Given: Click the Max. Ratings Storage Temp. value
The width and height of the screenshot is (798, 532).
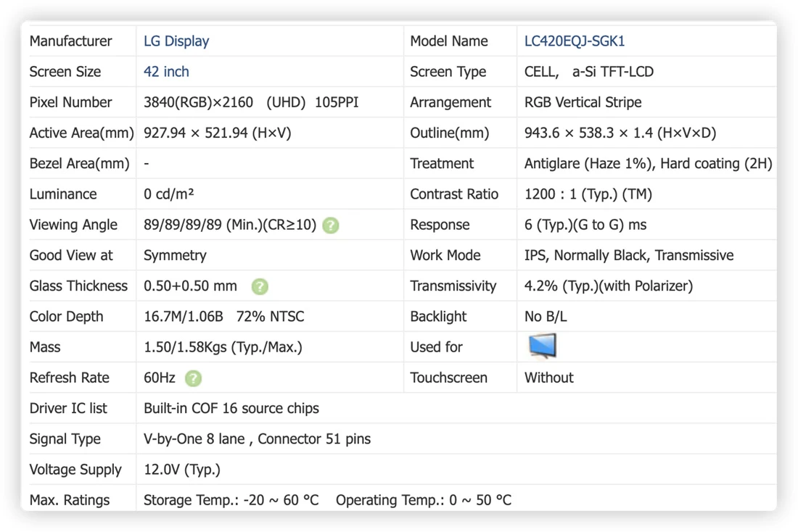Looking at the screenshot, I should [231, 500].
